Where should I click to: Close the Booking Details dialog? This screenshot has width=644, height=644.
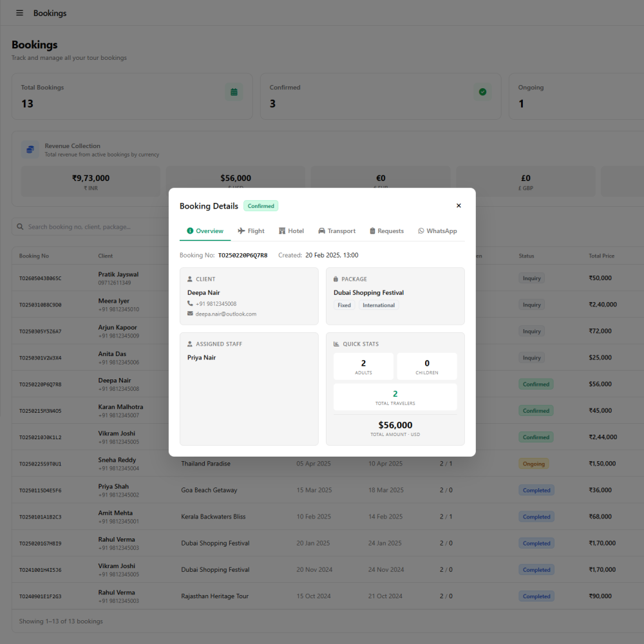click(459, 205)
